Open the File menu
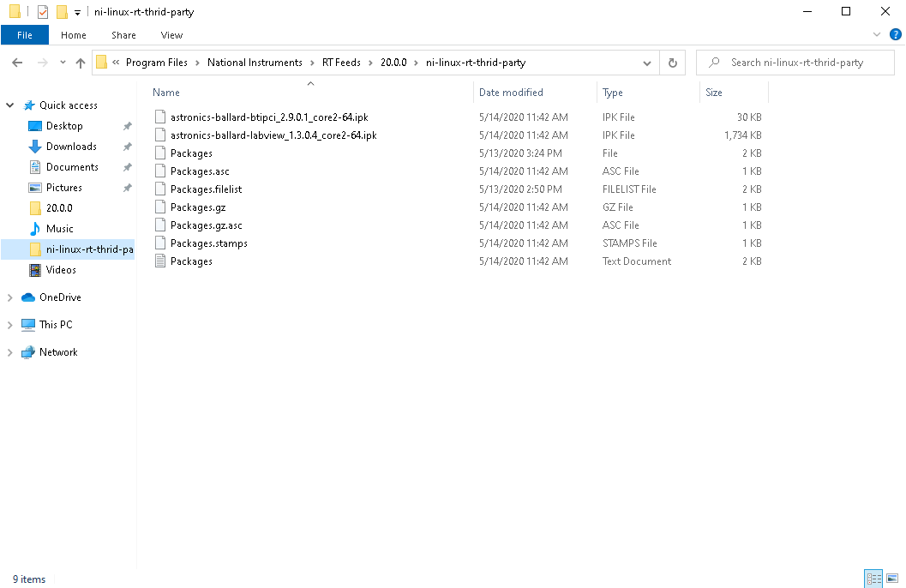The height and width of the screenshot is (588, 906). coord(25,35)
